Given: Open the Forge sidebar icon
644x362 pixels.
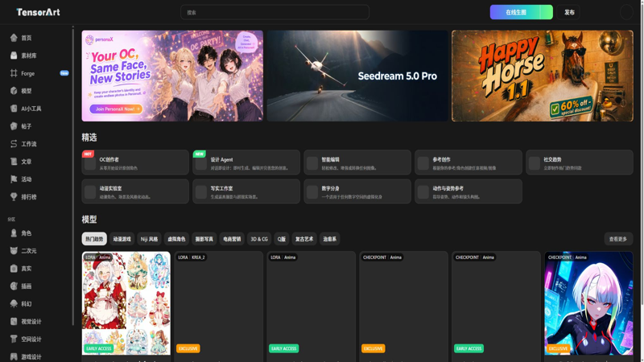Looking at the screenshot, I should click(14, 73).
